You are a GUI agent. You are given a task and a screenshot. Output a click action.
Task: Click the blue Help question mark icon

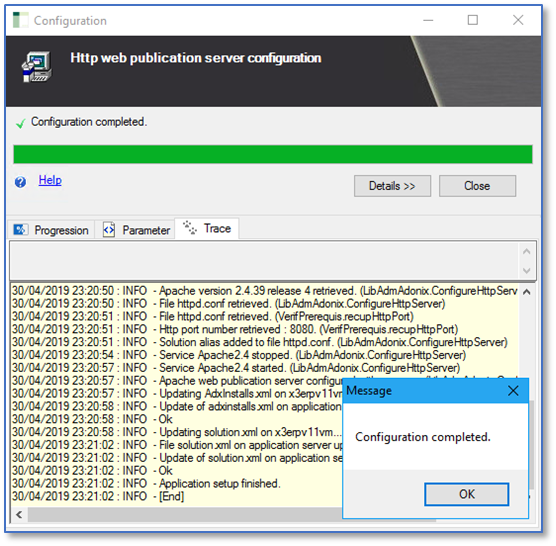tap(20, 182)
